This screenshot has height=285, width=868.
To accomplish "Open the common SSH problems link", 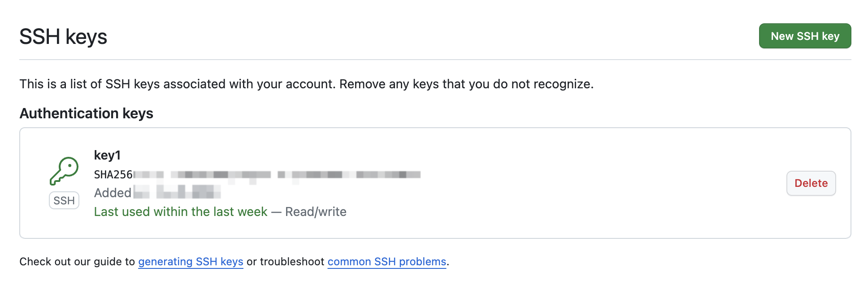I will pyautogui.click(x=386, y=262).
